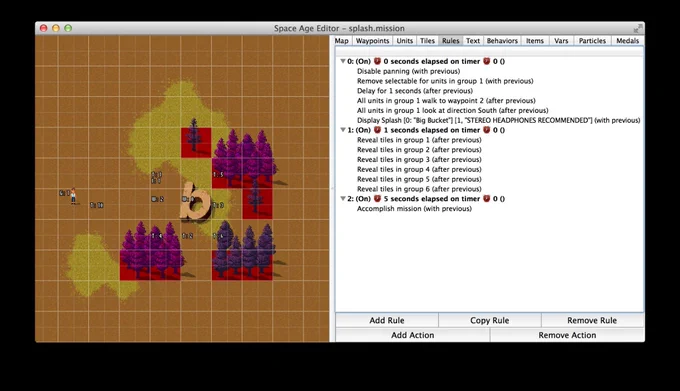Viewport: 680px width, 391px height.
Task: Switch to the Map tab
Action: (341, 41)
